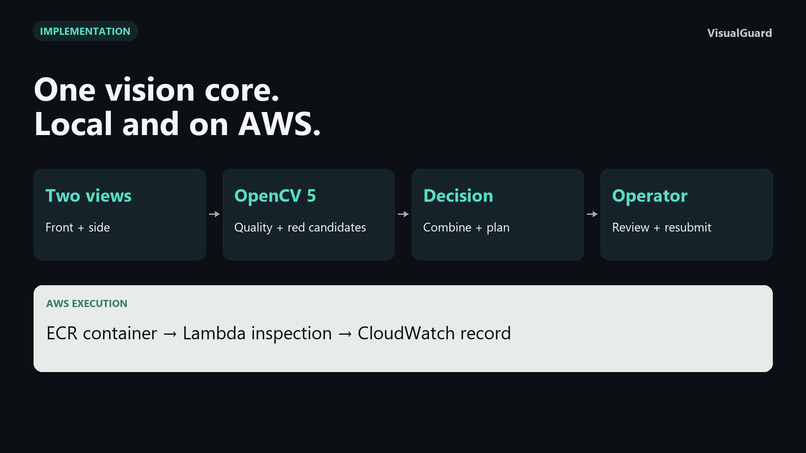Screen dimensions: 806x453
Task: Click the 'Lambda inspection' text
Action: (258, 333)
